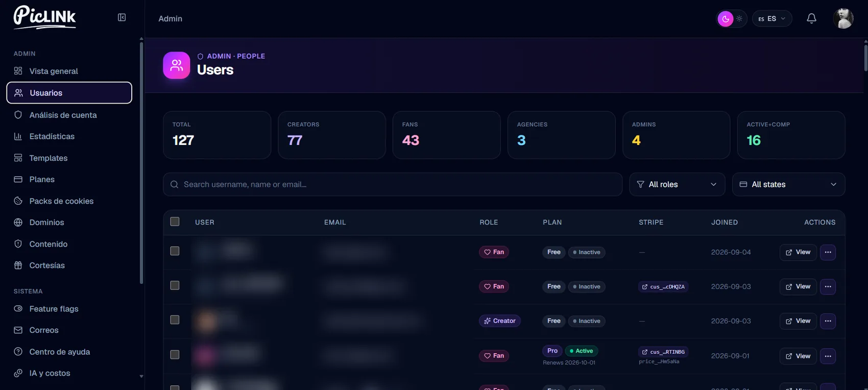868x390 pixels.
Task: Click the Centro de ayuda help icon
Action: point(18,352)
